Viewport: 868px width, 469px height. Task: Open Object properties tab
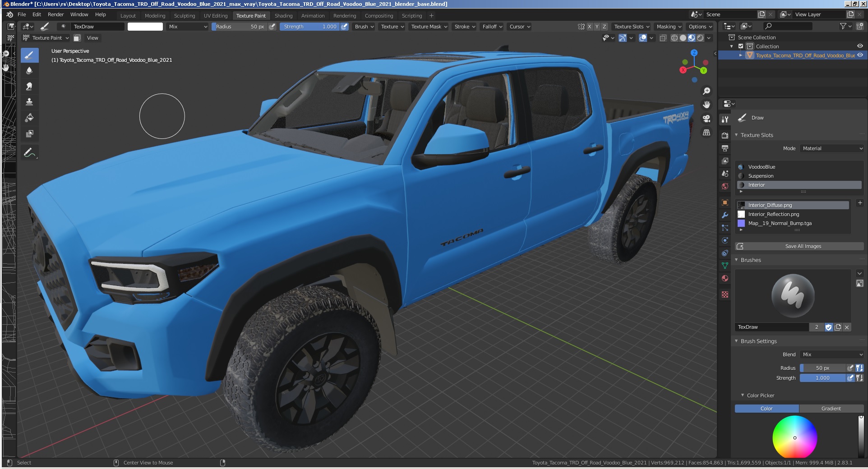click(725, 202)
